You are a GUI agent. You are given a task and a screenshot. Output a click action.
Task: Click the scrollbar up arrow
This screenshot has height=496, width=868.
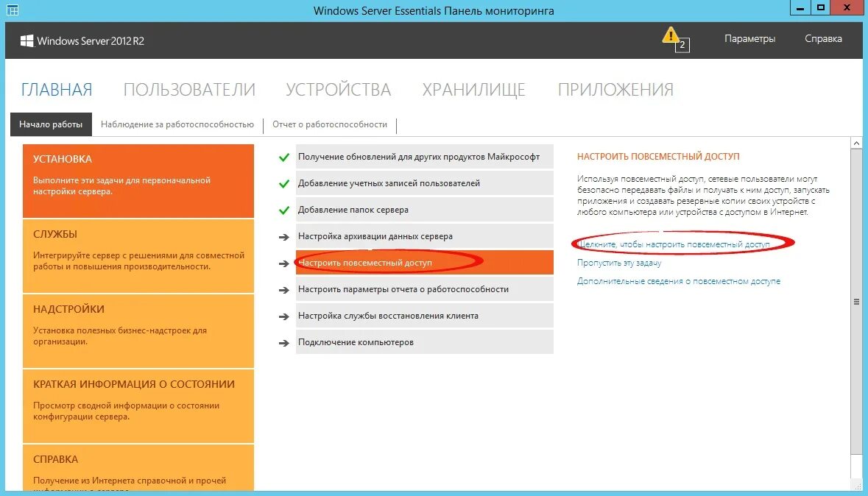856,144
